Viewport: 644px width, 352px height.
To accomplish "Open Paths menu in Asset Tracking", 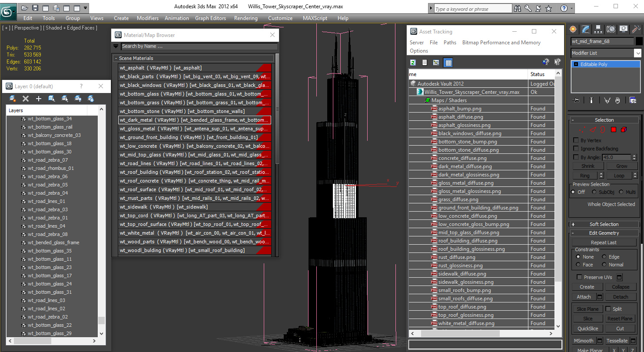I will [x=450, y=43].
